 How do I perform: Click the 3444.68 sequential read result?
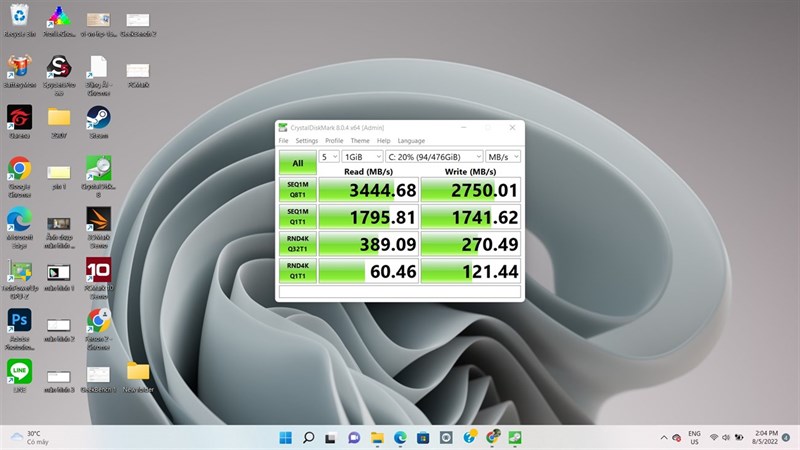coord(368,190)
